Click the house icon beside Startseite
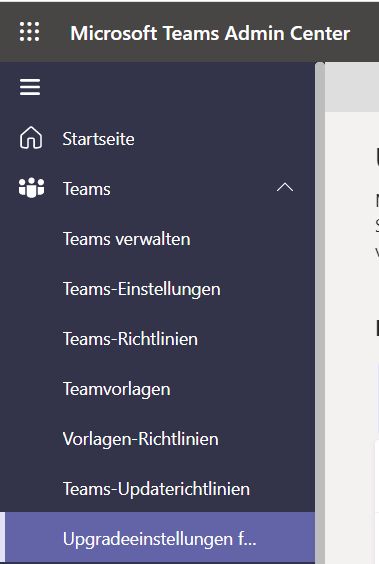 (x=31, y=138)
